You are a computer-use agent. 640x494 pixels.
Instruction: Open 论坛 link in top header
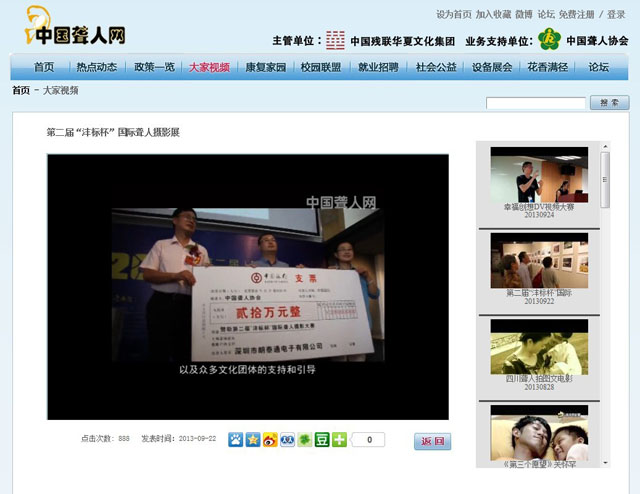[x=546, y=15]
